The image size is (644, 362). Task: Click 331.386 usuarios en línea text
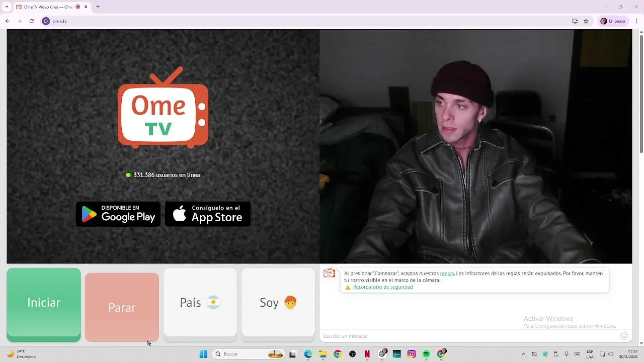pyautogui.click(x=167, y=175)
